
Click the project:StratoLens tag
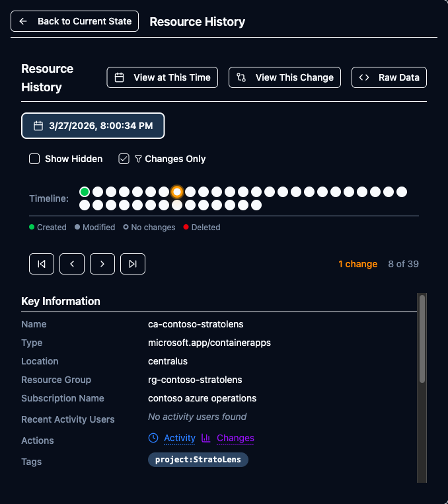point(198,460)
